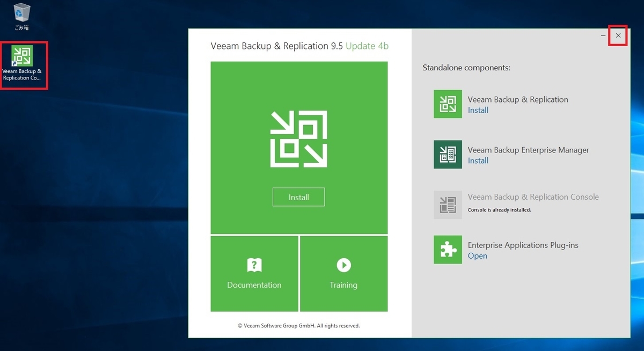This screenshot has height=351, width=644.
Task: Click the Documentation book icon
Action: 254,265
